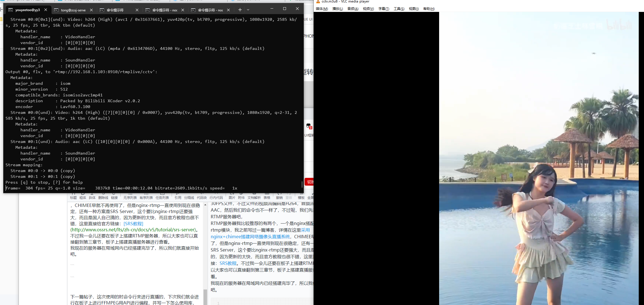Insert hyperlink with 链接 toolbar item
Image resolution: width=644 pixels, height=305 pixels.
click(114, 196)
